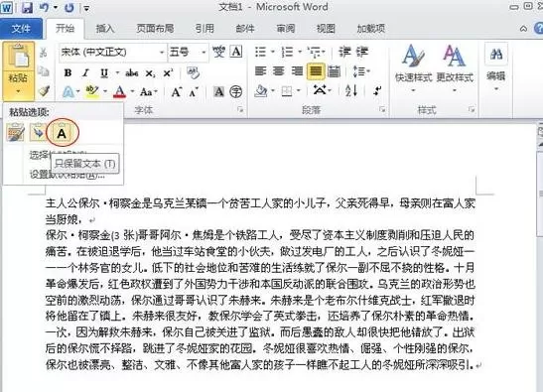543x392 pixels.
Task: Open the underline style dropdown arrow
Action: [117, 72]
